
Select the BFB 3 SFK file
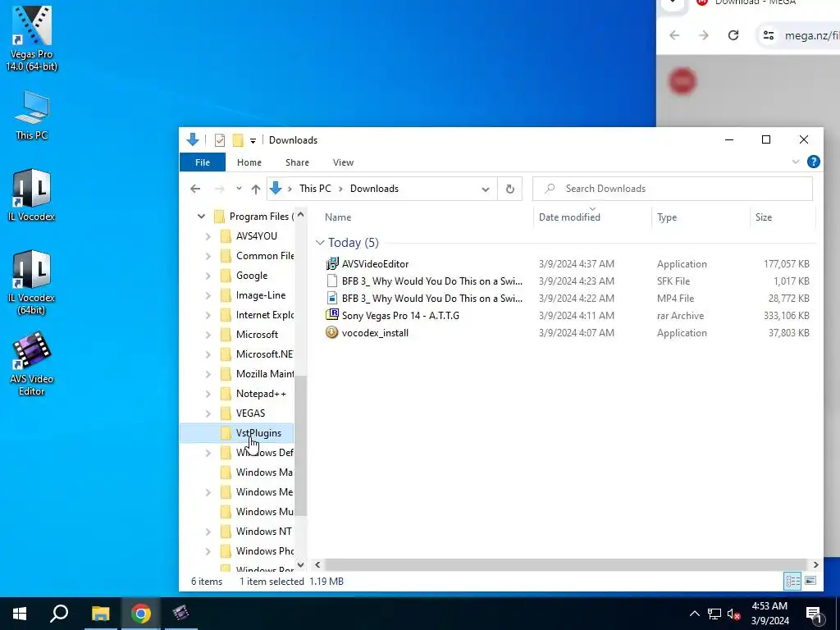tap(424, 281)
